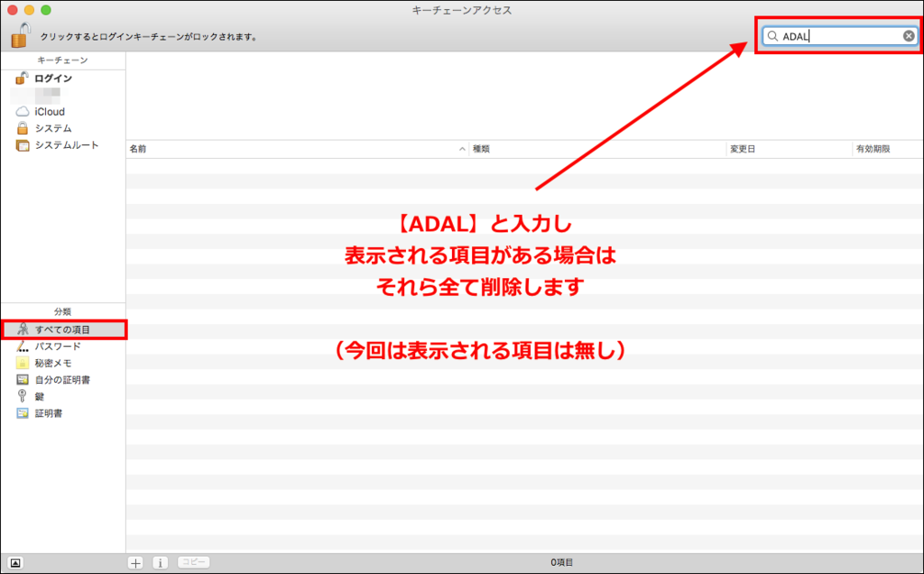Open item info with the i button

pyautogui.click(x=161, y=563)
